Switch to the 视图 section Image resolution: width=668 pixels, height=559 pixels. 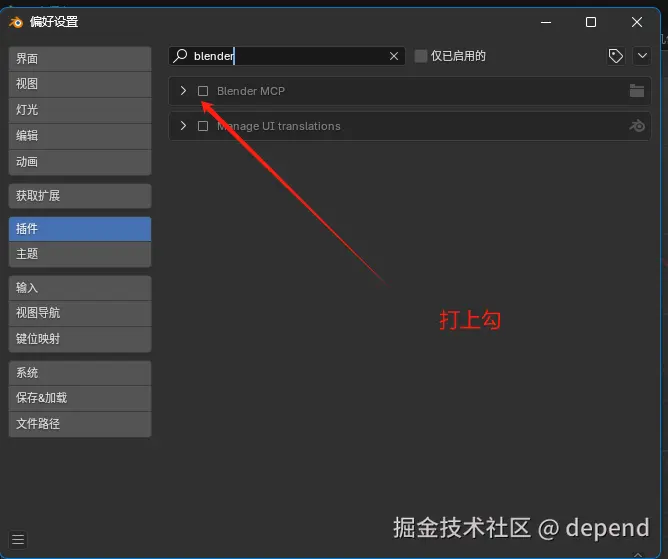80,84
